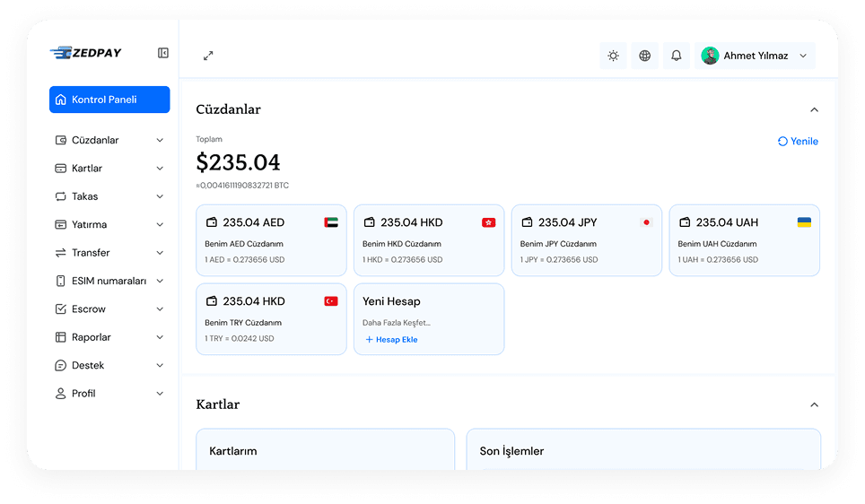Expand the Cüzdanlar sidebar chevron
The image size is (865, 504).
tap(160, 140)
